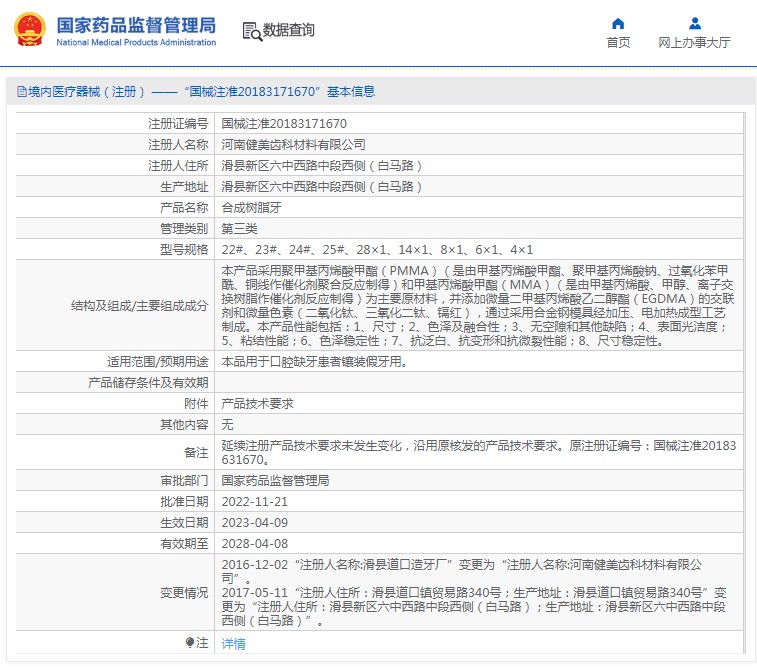The height and width of the screenshot is (667, 757).
Task: Click National Medical Products Administration subtitle
Action: (x=136, y=42)
